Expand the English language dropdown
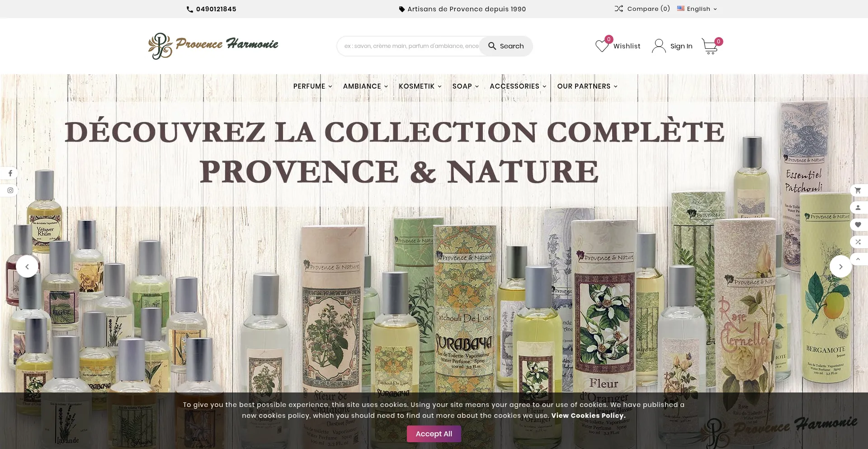This screenshot has height=449, width=868. point(697,9)
